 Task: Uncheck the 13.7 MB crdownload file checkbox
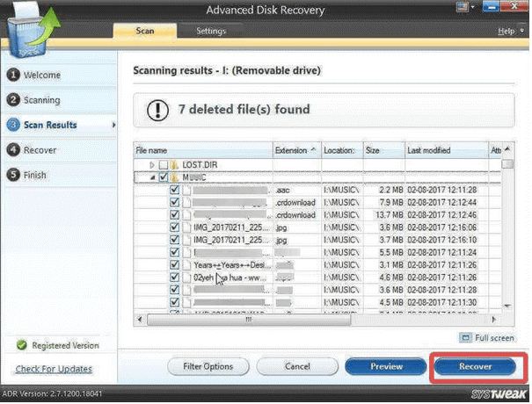pyautogui.click(x=174, y=215)
